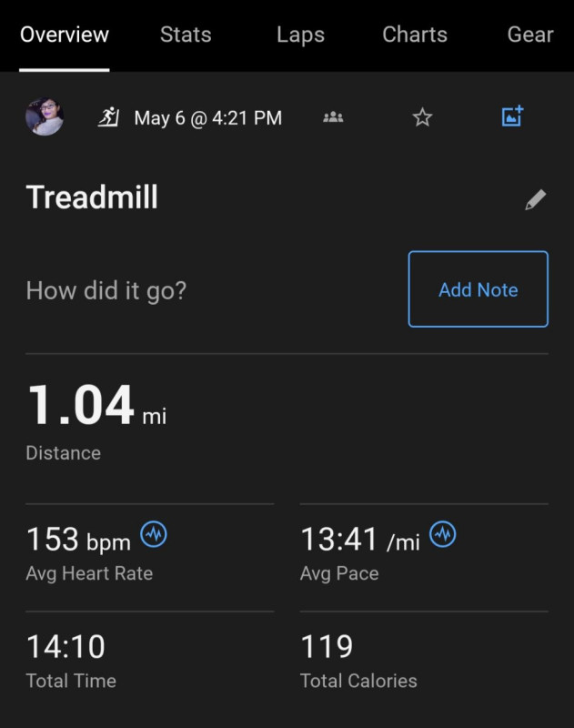Click the Add Note button
The image size is (574, 728).
click(x=478, y=289)
